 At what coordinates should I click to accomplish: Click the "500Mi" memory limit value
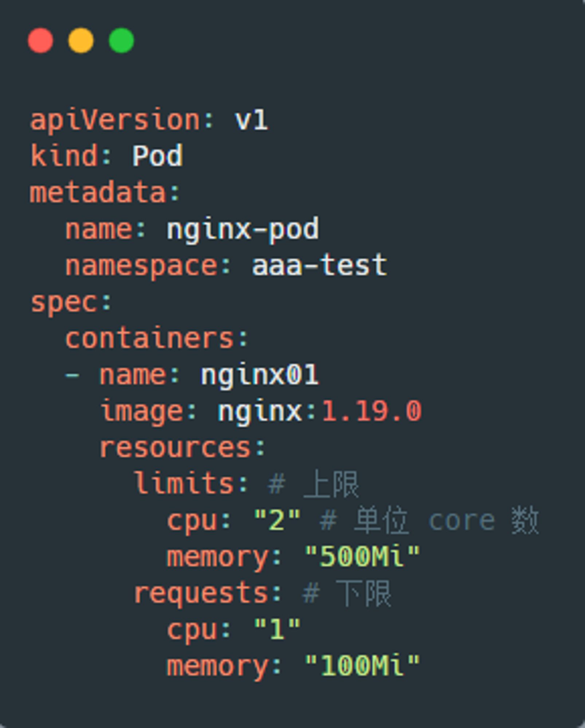(x=362, y=556)
